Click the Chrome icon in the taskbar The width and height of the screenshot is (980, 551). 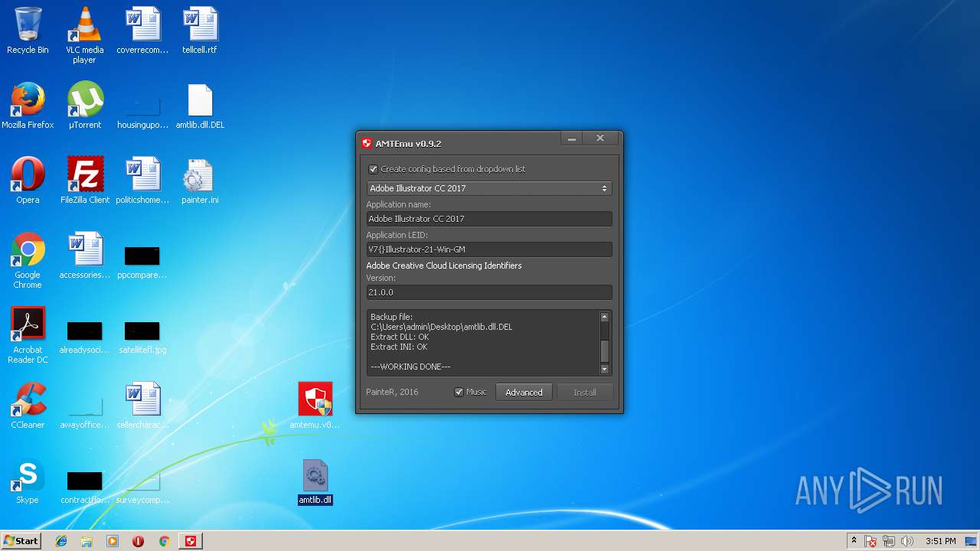(x=164, y=541)
